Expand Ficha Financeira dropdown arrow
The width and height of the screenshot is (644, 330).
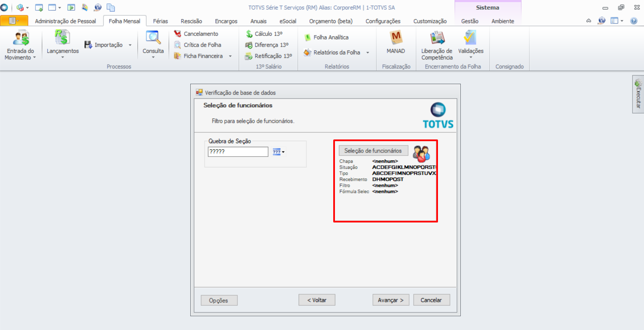[230, 56]
